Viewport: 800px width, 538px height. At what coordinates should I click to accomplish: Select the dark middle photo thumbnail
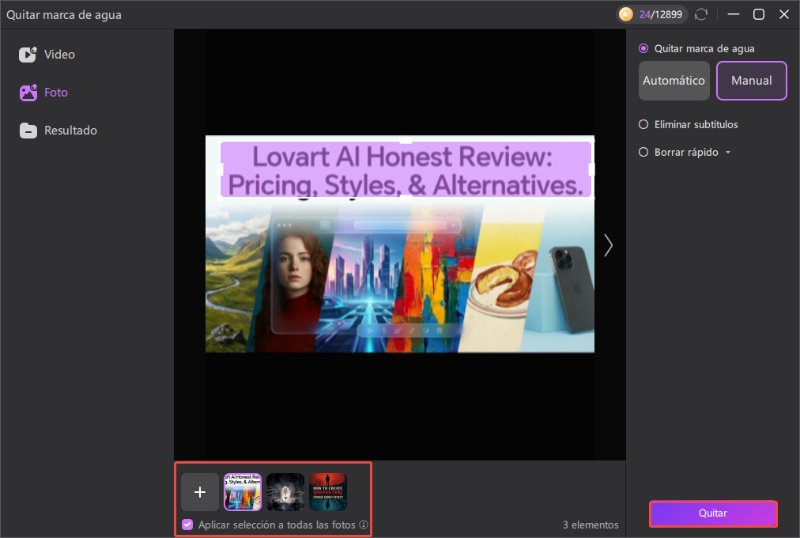tap(285, 492)
